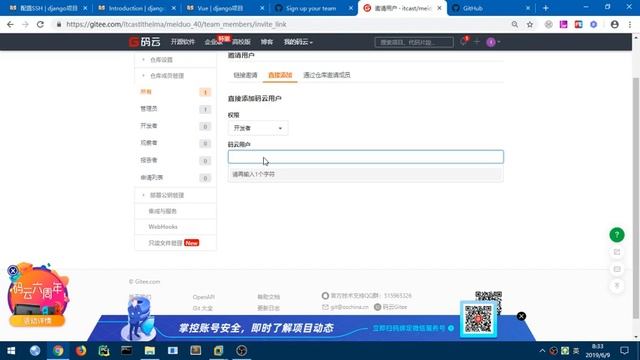
Task: Open PyCharm from the taskbar
Action: click(104, 351)
